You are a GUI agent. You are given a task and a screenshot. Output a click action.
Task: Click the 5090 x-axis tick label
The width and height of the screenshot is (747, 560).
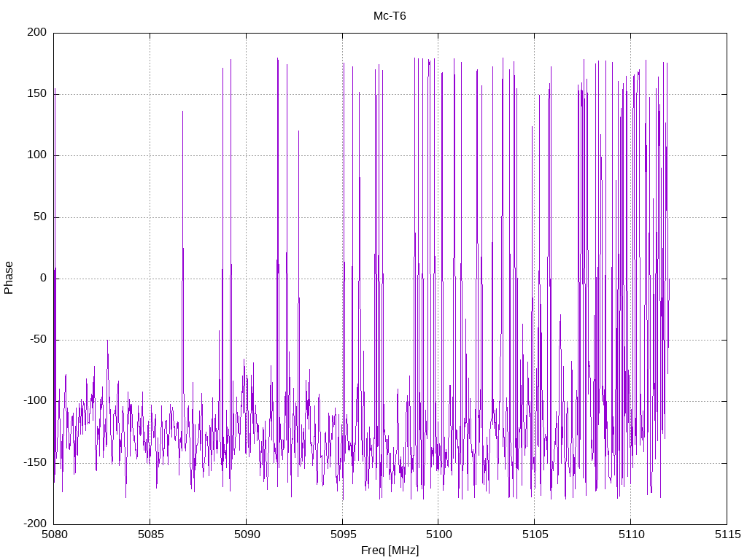coord(247,534)
